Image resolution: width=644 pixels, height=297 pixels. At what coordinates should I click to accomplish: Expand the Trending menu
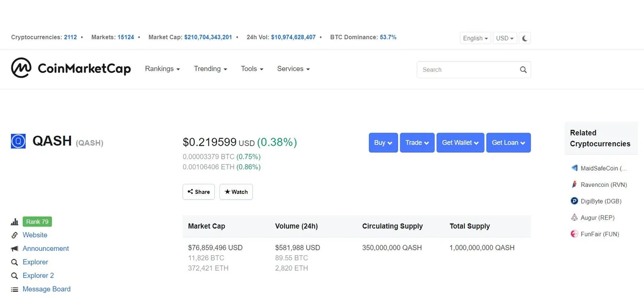tap(210, 69)
